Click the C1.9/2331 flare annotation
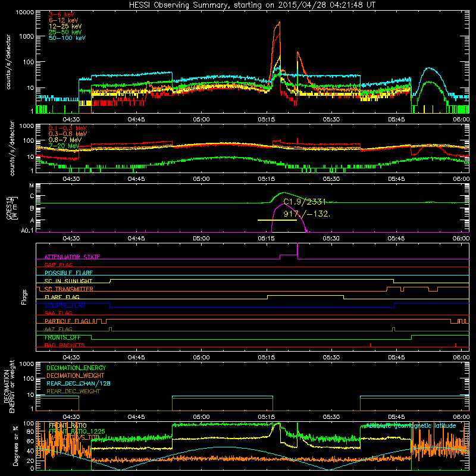The height and width of the screenshot is (476, 476). (305, 202)
